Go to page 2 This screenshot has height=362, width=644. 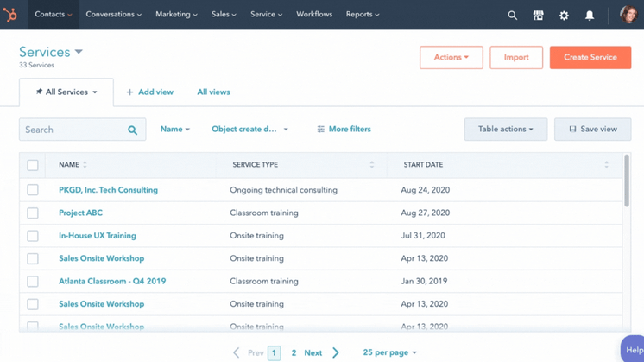pos(294,352)
